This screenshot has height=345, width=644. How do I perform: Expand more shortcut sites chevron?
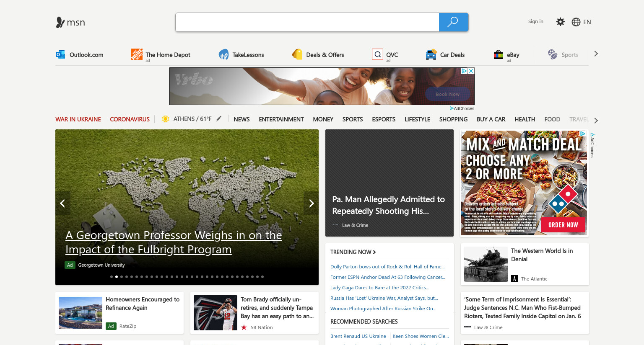596,54
